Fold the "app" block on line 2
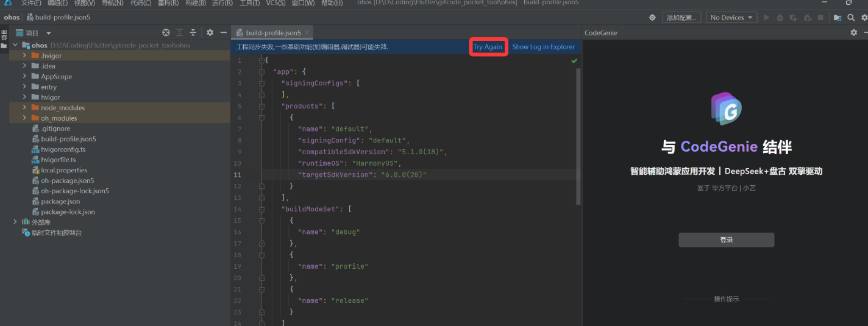 coord(261,72)
